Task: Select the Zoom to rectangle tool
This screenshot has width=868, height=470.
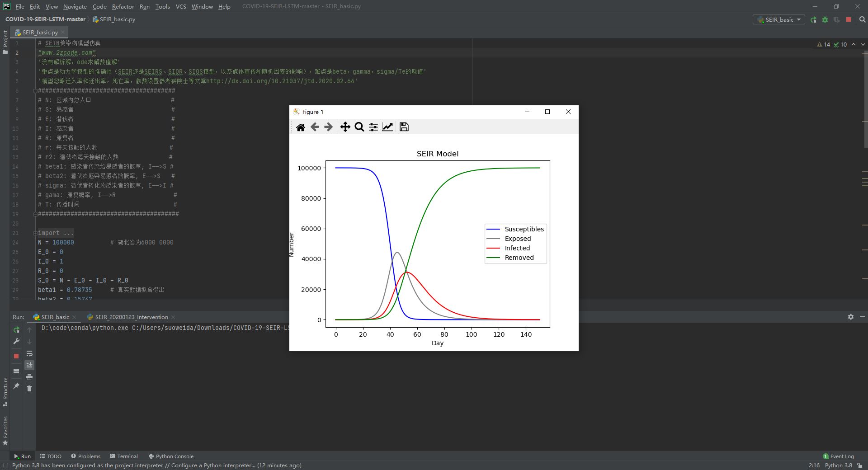Action: tap(359, 127)
